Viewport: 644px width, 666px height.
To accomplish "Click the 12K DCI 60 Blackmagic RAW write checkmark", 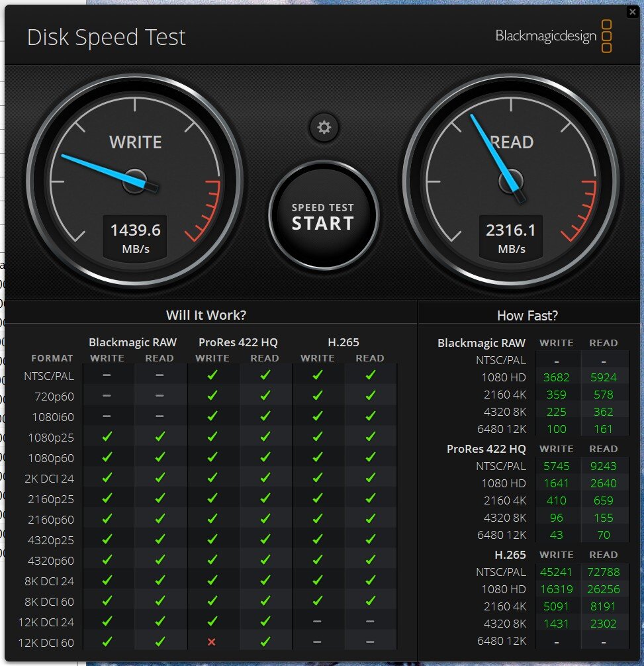I will (x=107, y=642).
